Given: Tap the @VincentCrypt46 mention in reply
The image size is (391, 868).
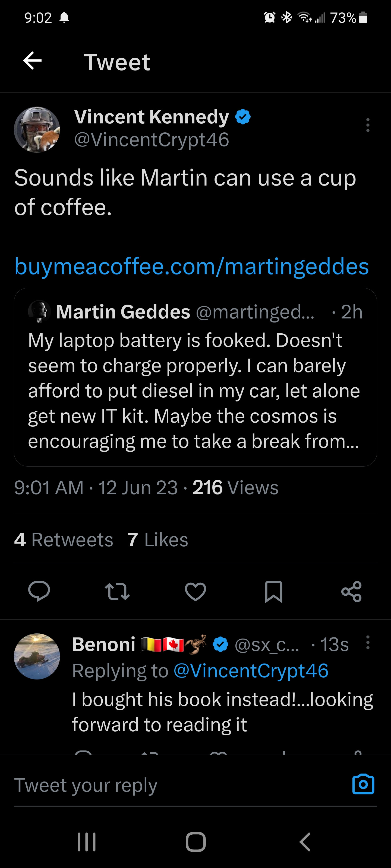Looking at the screenshot, I should 251,671.
